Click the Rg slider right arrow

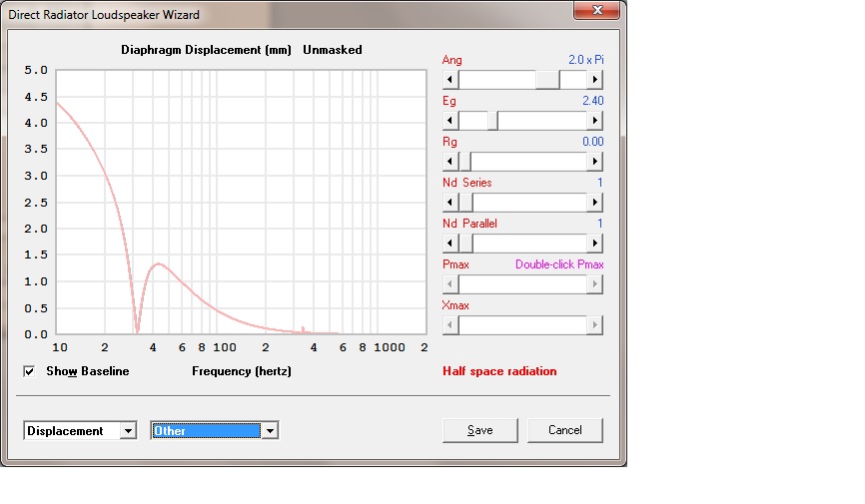[x=594, y=161]
